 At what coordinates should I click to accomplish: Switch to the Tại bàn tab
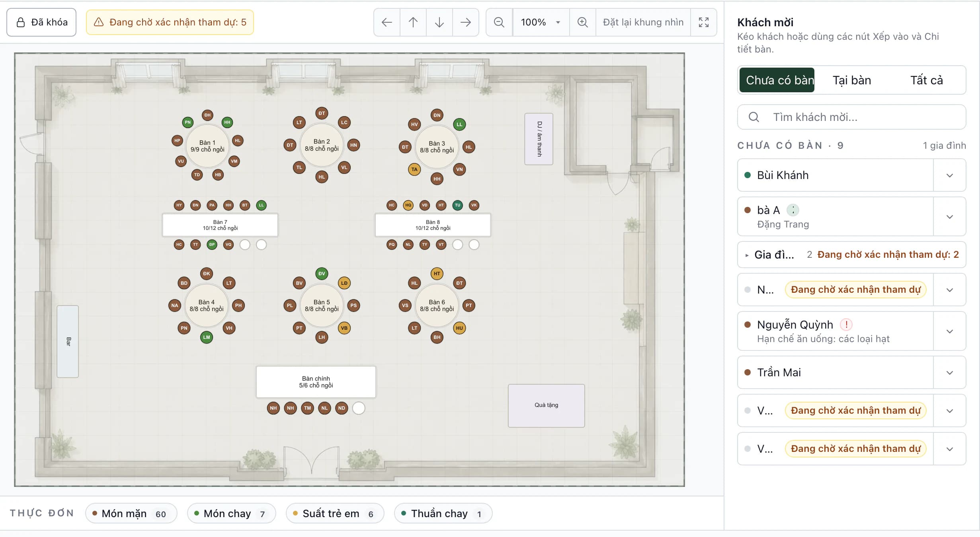tap(852, 80)
